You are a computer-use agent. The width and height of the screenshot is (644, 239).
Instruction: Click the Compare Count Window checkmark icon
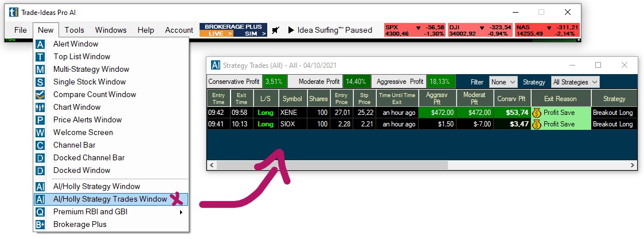[40, 95]
